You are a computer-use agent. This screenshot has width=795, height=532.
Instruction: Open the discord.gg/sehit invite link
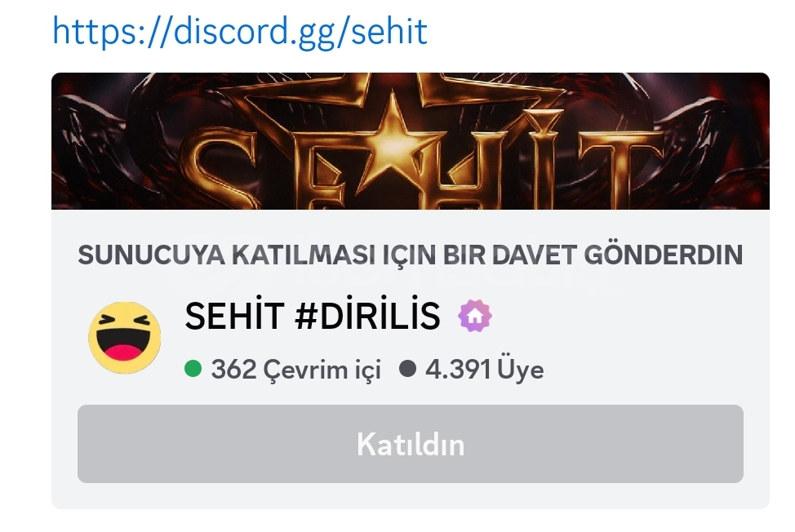click(x=240, y=31)
